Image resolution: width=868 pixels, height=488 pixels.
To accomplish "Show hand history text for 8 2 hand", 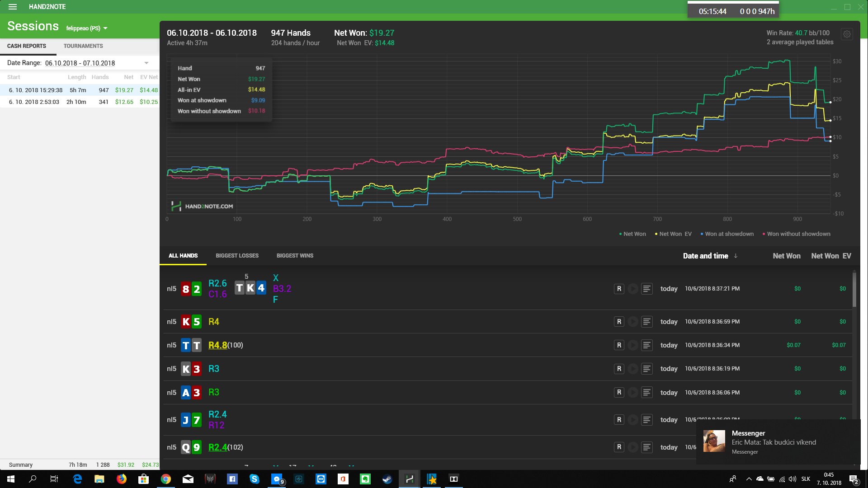I will [x=647, y=289].
